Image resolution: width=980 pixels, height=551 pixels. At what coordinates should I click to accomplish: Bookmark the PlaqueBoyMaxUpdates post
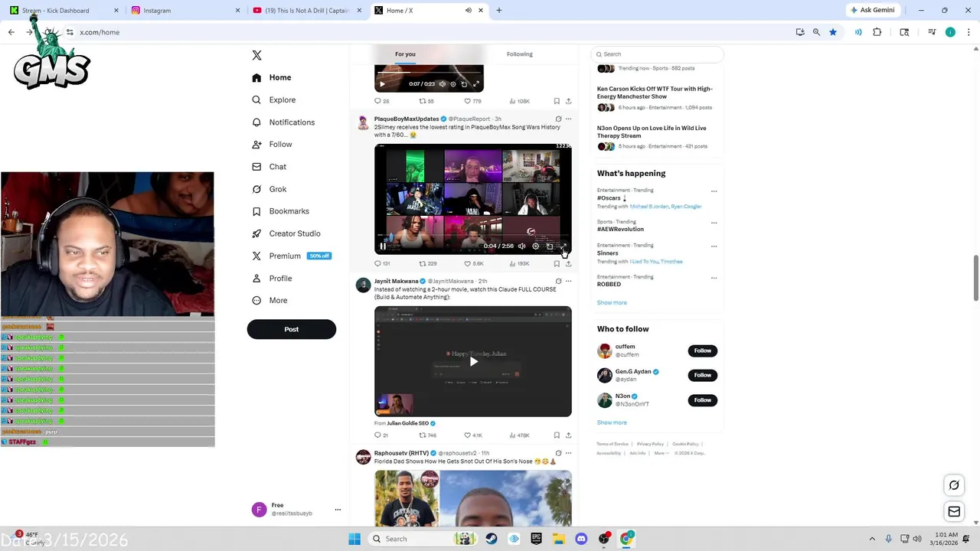(x=557, y=263)
